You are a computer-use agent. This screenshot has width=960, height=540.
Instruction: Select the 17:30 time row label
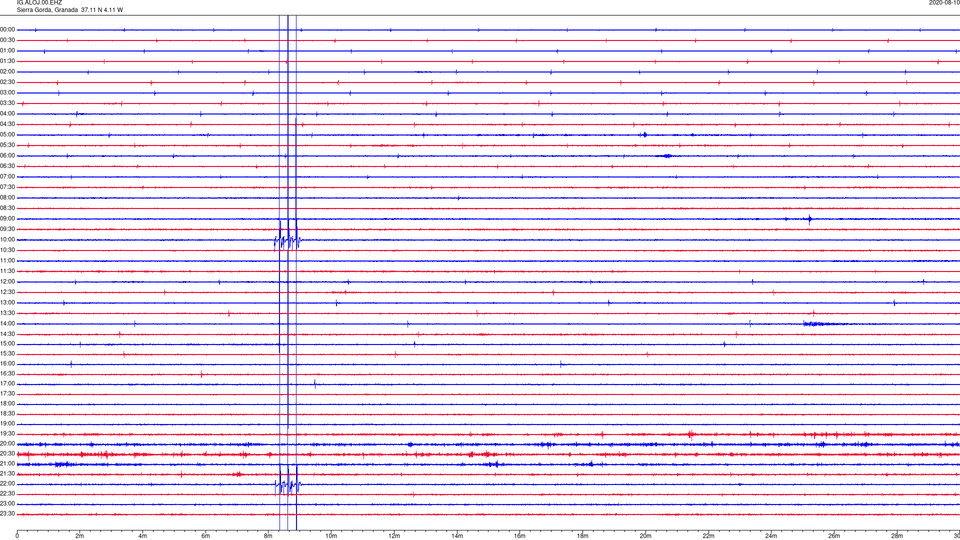8,394
